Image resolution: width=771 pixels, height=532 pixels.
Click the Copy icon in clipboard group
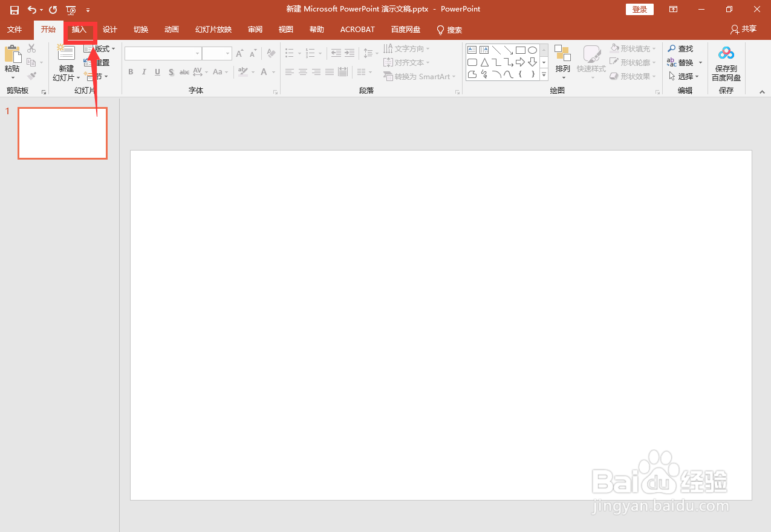tap(31, 62)
